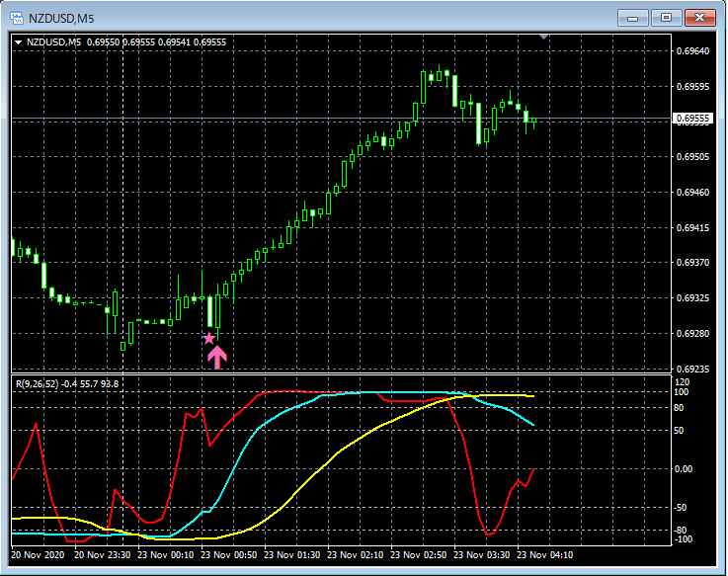Click the 120 level on indicator scale
728x576 pixels.
[681, 381]
